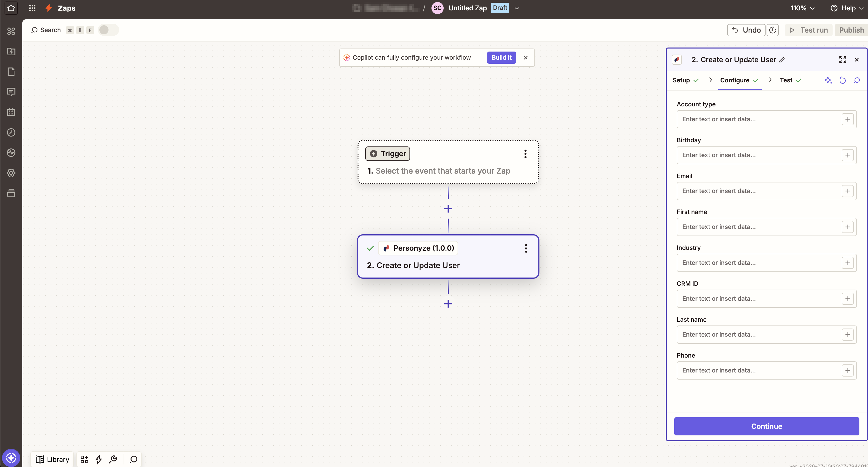
Task: Open the calendar icon in sidebar
Action: (x=11, y=112)
